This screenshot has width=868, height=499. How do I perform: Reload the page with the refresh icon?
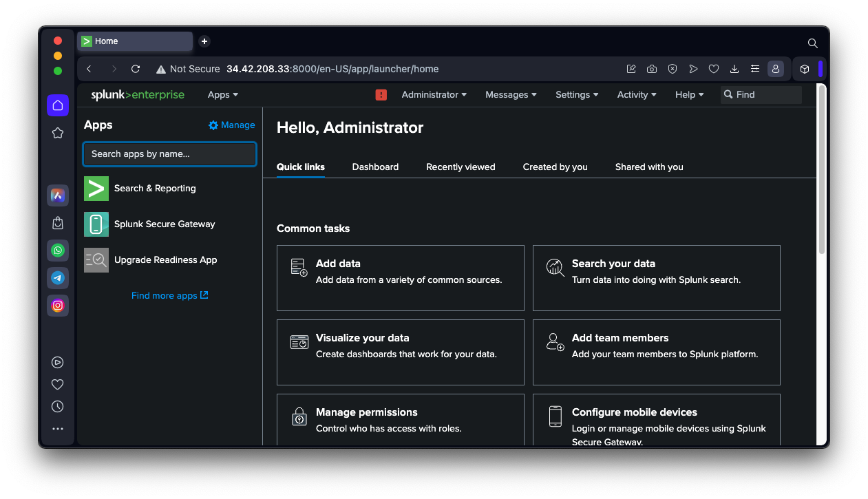136,69
